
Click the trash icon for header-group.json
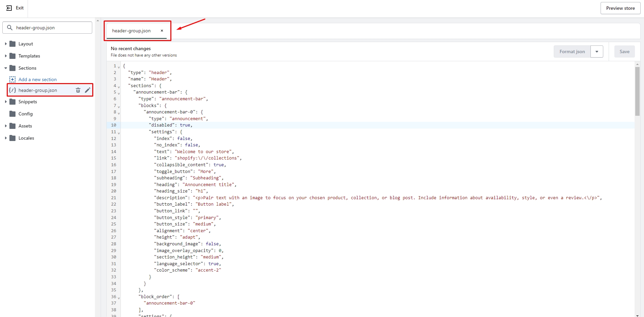click(78, 90)
